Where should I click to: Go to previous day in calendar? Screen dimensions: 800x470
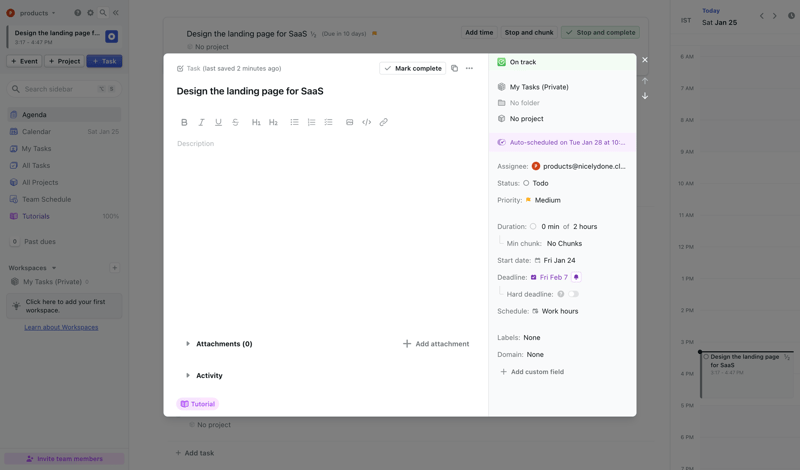pos(762,16)
